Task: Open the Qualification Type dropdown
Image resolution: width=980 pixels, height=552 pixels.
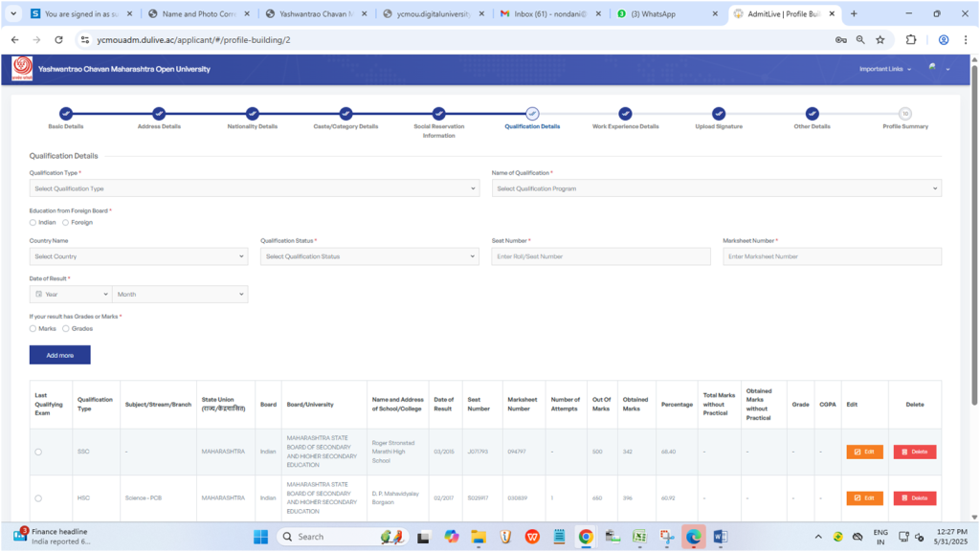Action: click(x=254, y=188)
